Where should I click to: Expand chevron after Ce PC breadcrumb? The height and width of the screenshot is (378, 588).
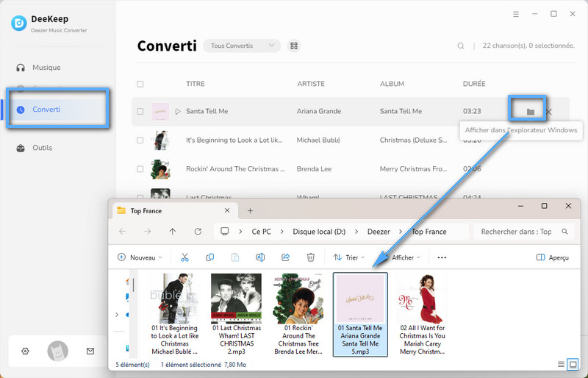point(282,232)
